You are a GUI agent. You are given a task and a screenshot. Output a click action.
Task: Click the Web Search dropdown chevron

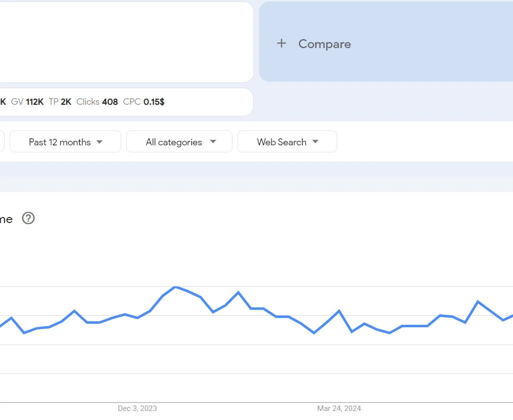point(316,142)
